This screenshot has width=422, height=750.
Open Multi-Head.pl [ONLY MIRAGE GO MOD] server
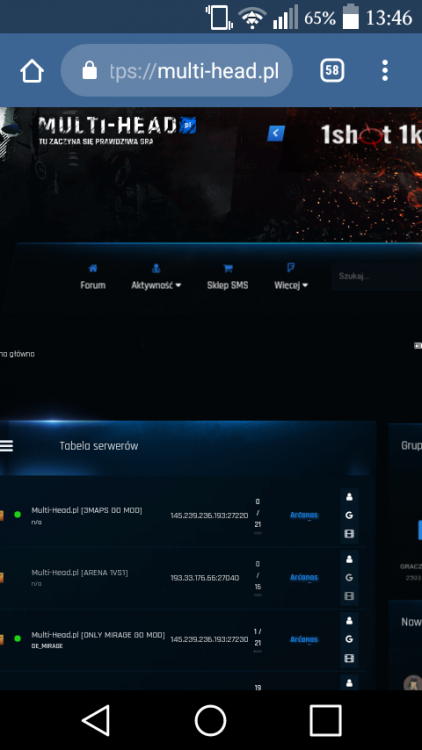(98, 635)
